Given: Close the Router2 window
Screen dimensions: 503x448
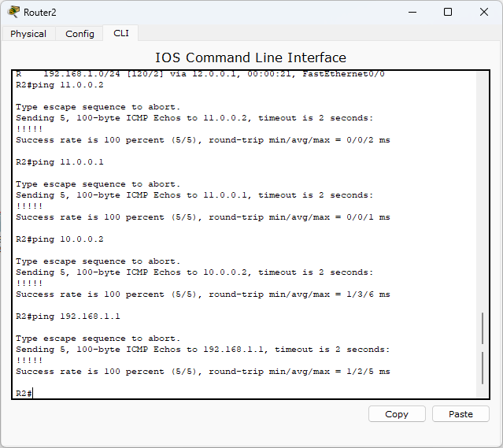Looking at the screenshot, I should 484,12.
